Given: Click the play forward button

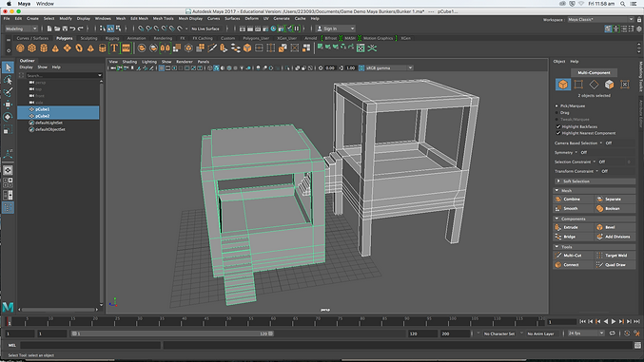Looking at the screenshot, I should pos(614,322).
